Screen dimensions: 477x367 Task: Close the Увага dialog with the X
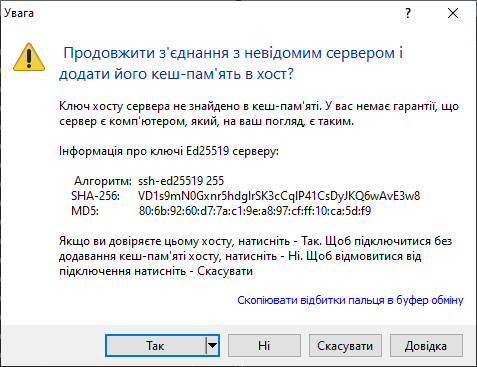point(453,13)
